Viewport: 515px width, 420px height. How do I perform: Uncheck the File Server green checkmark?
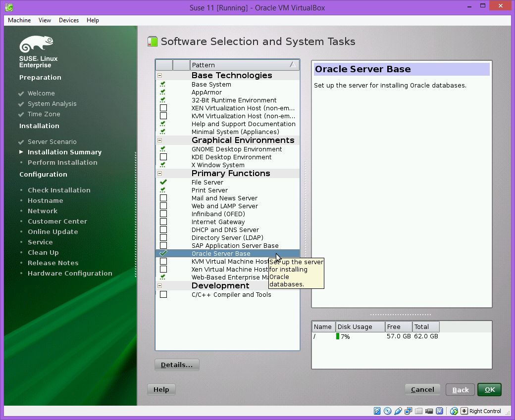[163, 182]
